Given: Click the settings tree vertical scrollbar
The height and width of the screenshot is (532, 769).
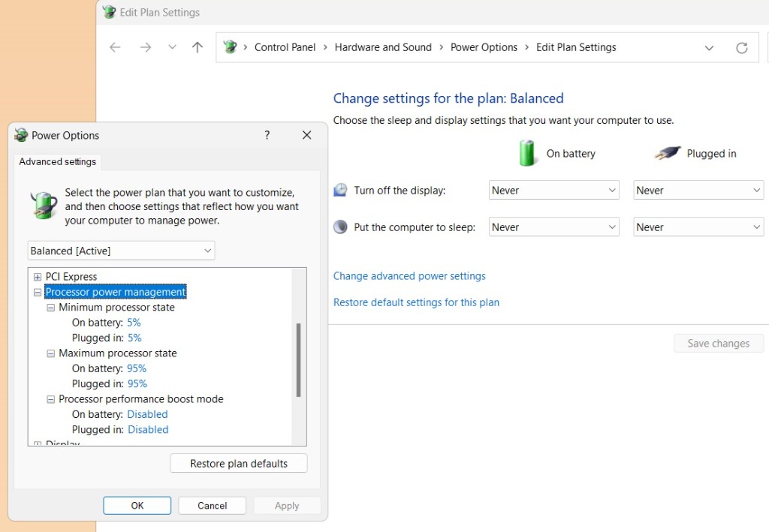Looking at the screenshot, I should pos(298,359).
